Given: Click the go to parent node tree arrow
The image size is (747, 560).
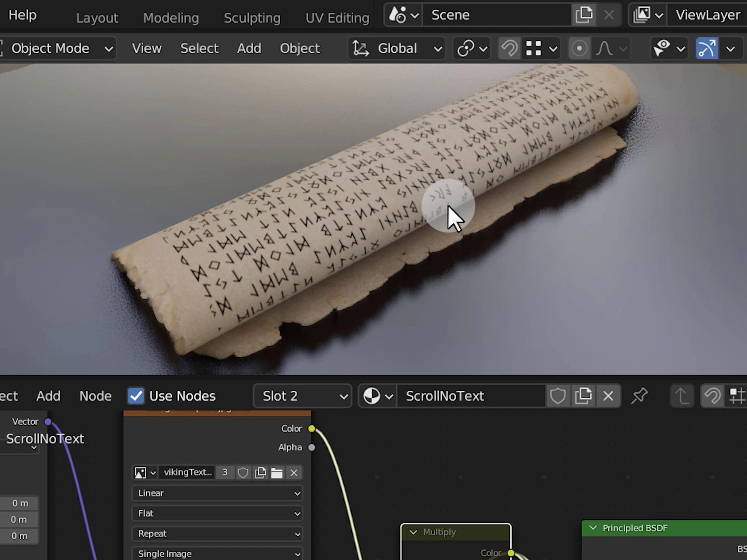Looking at the screenshot, I should click(x=682, y=396).
